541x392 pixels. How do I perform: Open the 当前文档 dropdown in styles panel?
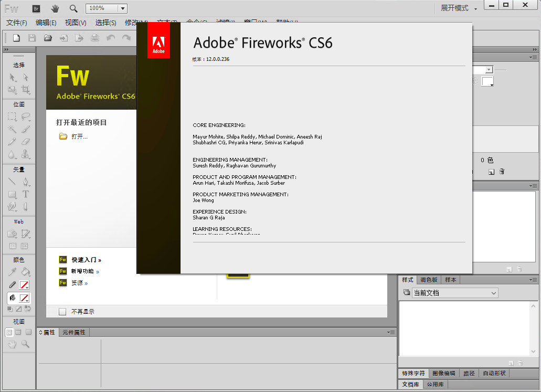point(455,293)
